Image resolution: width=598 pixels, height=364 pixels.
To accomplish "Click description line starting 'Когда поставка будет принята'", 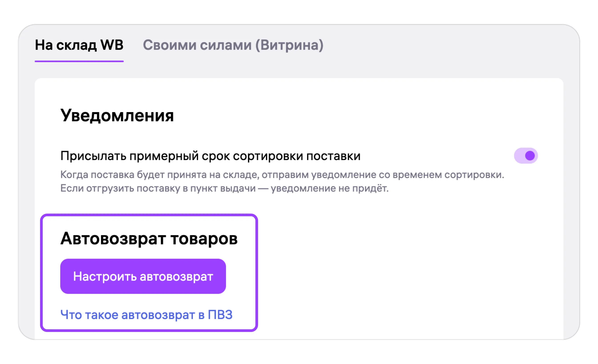I will click(x=282, y=175).
